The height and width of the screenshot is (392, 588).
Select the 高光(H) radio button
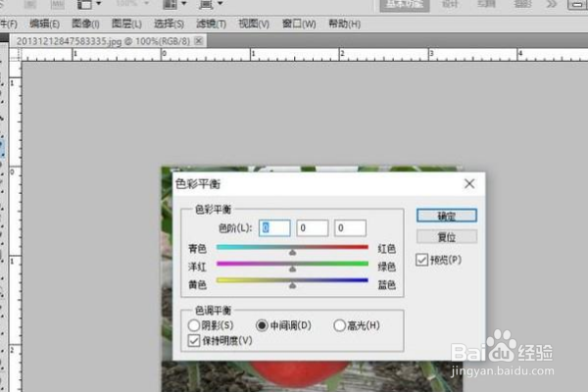pyautogui.click(x=339, y=325)
